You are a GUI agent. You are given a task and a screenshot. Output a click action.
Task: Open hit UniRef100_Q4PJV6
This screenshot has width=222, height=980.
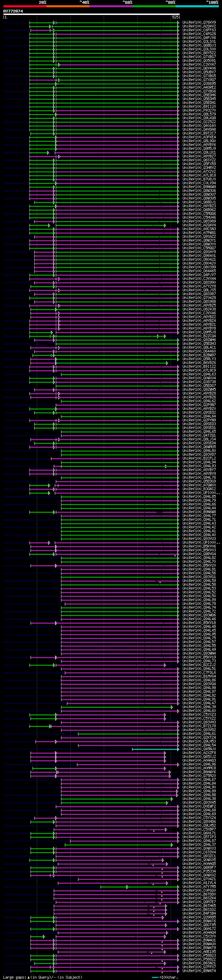(199, 38)
